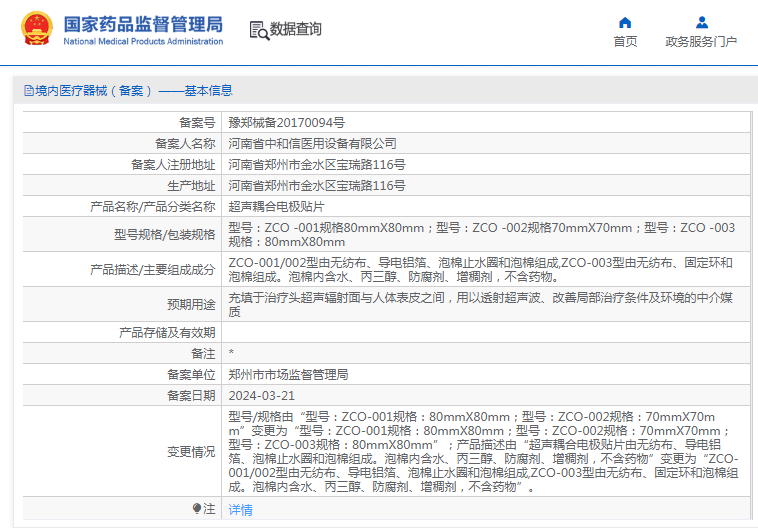
Task: Select the product description value text
Action: point(481,269)
